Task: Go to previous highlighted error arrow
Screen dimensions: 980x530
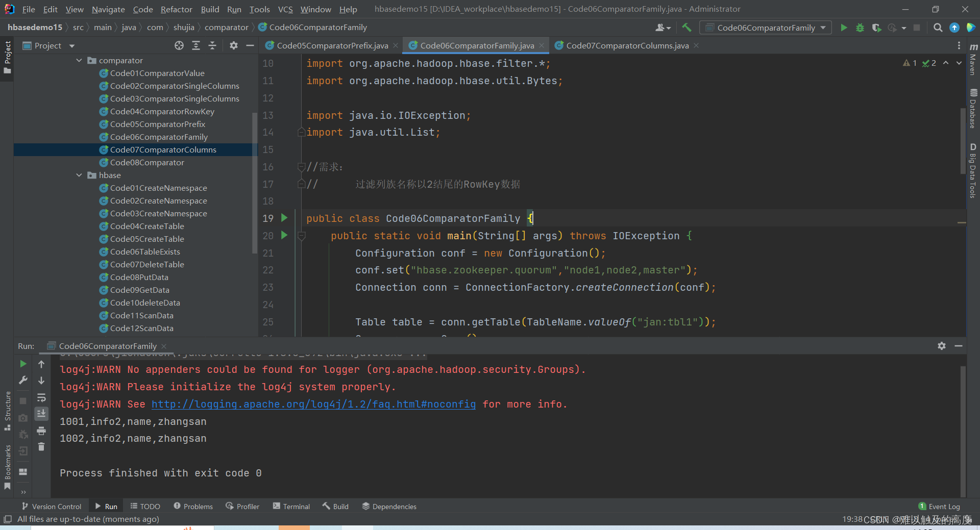Action: pyautogui.click(x=946, y=63)
